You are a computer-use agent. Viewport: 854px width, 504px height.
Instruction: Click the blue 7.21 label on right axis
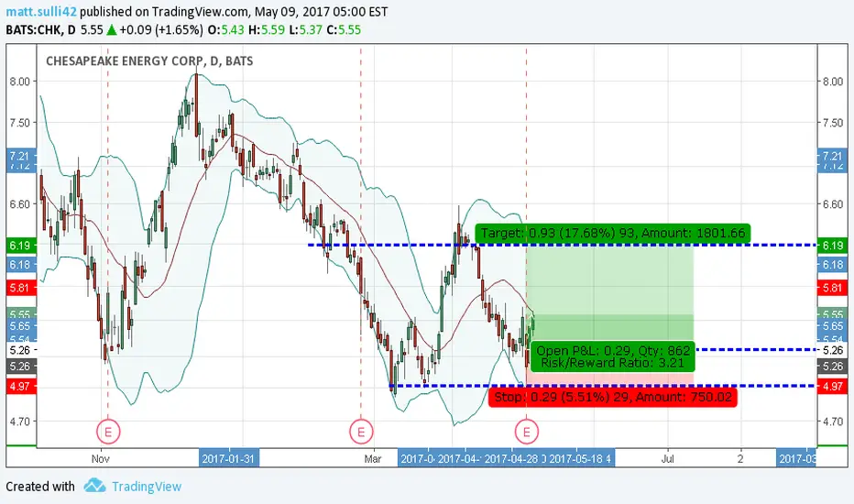(x=832, y=156)
